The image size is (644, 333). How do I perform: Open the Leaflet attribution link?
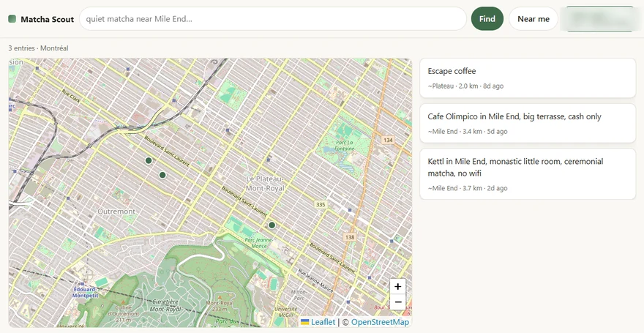tap(323, 322)
